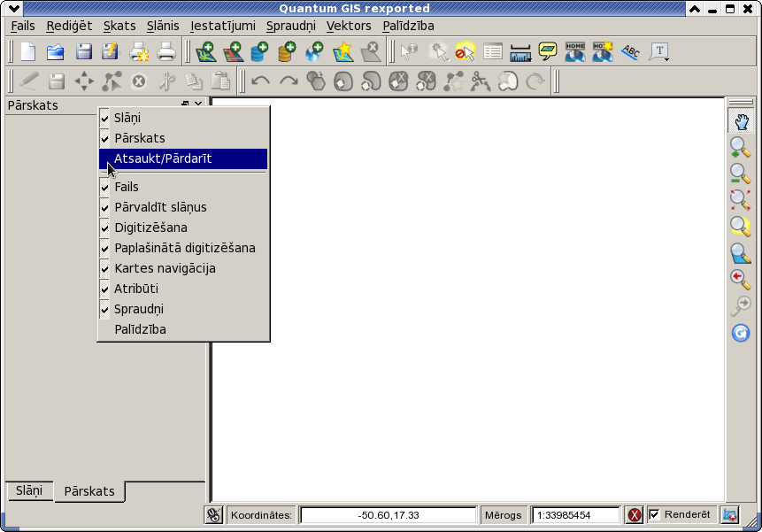762x532 pixels.
Task: Open the text annotation dropdown arrow
Action: 667,59
